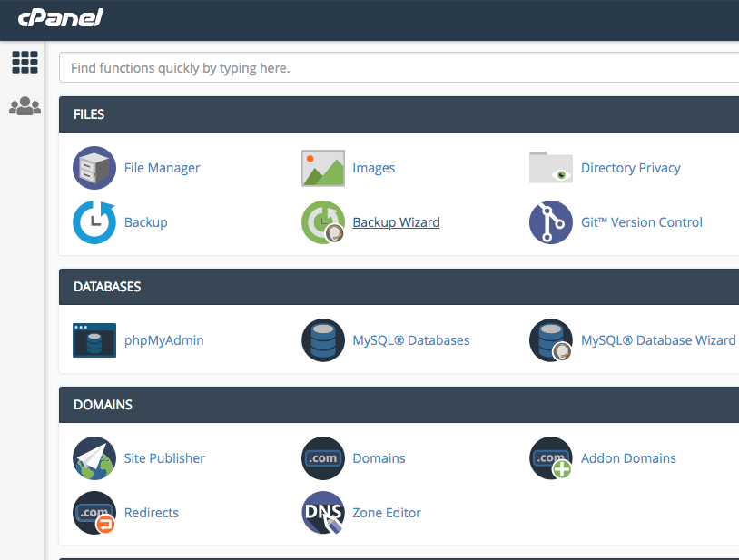Open the phpMyAdmin link
The width and height of the screenshot is (739, 560).
click(x=164, y=340)
